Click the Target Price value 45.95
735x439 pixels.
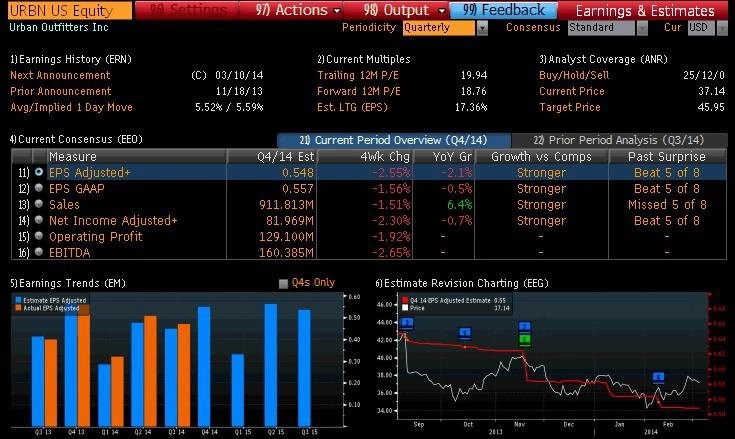[x=711, y=107]
